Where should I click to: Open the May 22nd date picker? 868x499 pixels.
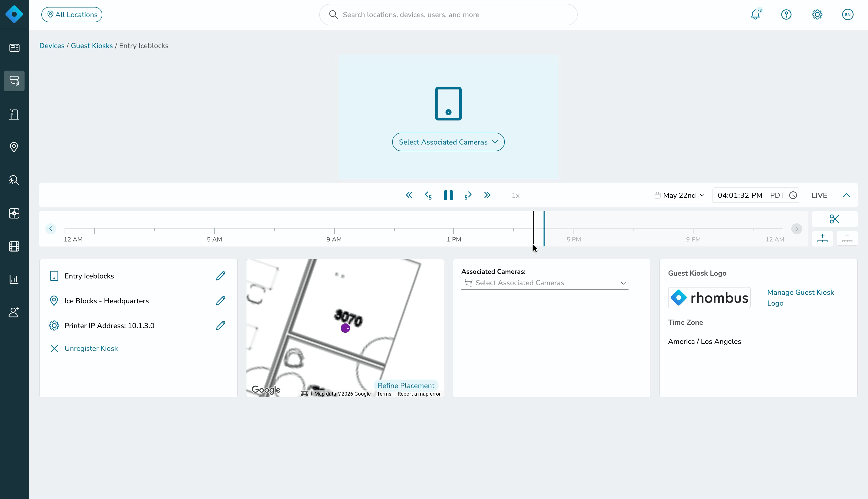coord(680,195)
